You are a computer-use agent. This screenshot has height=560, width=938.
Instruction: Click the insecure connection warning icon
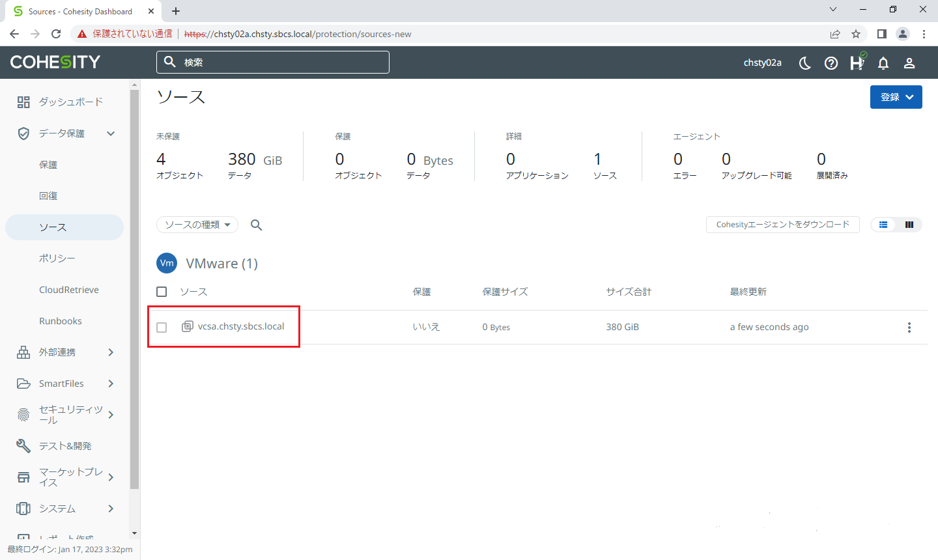(81, 34)
